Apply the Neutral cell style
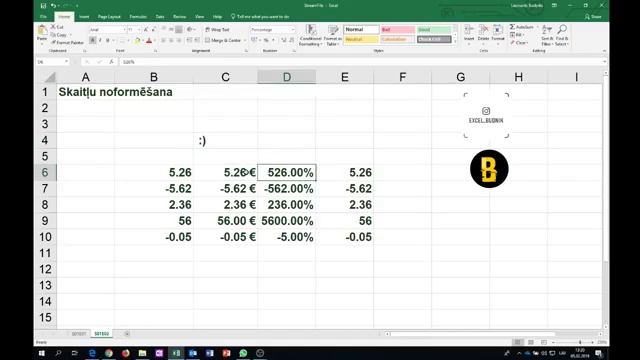The image size is (640, 360). [361, 39]
